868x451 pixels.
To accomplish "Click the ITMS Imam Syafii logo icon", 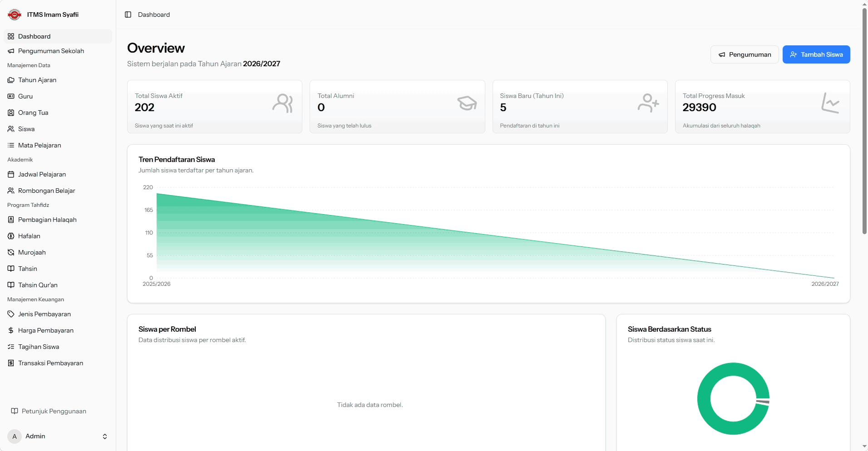I will coord(15,15).
